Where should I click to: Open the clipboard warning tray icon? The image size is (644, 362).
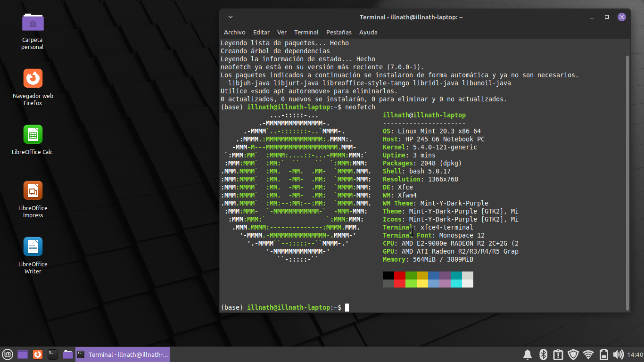coord(558,354)
